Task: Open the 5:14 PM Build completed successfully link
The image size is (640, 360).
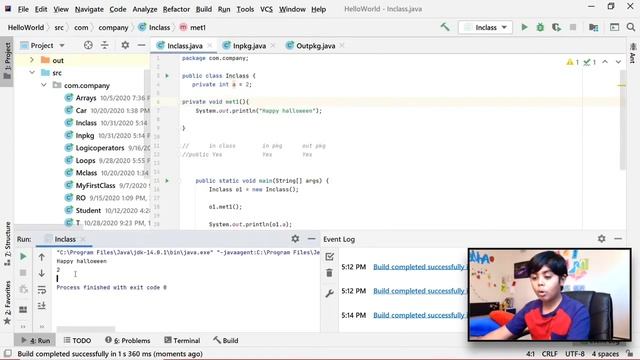Action: coord(420,315)
